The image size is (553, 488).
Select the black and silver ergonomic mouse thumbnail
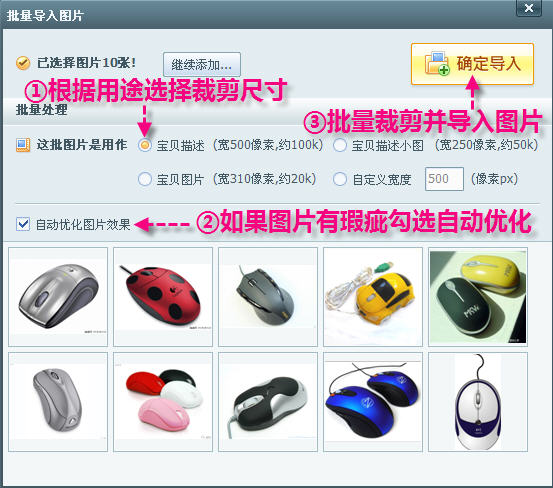(268, 402)
